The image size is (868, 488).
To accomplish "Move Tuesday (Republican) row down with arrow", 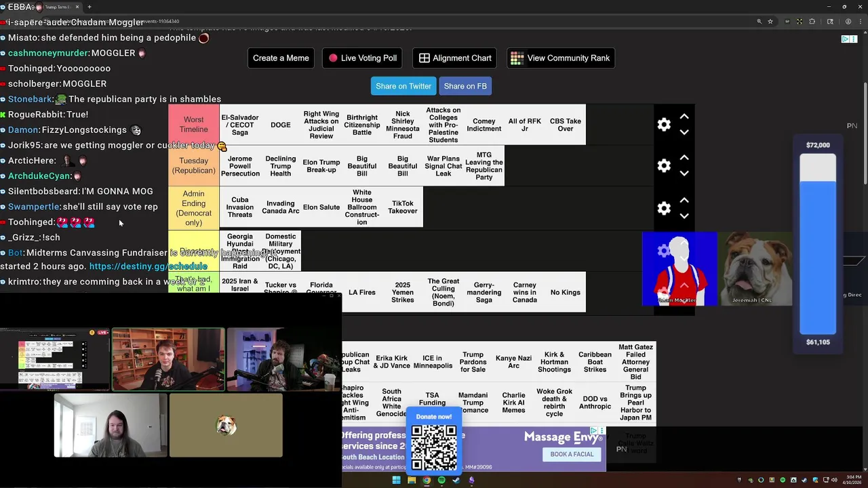I will point(684,174).
